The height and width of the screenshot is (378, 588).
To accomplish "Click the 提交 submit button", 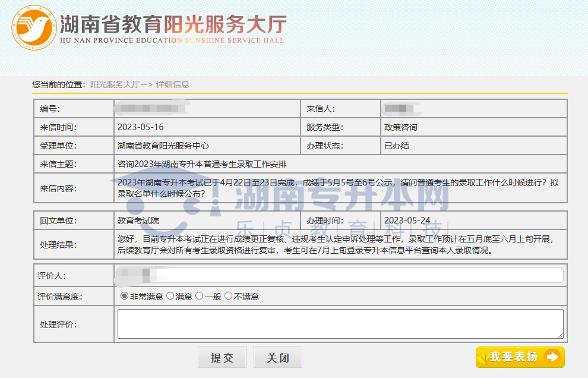I will pyautogui.click(x=222, y=357).
